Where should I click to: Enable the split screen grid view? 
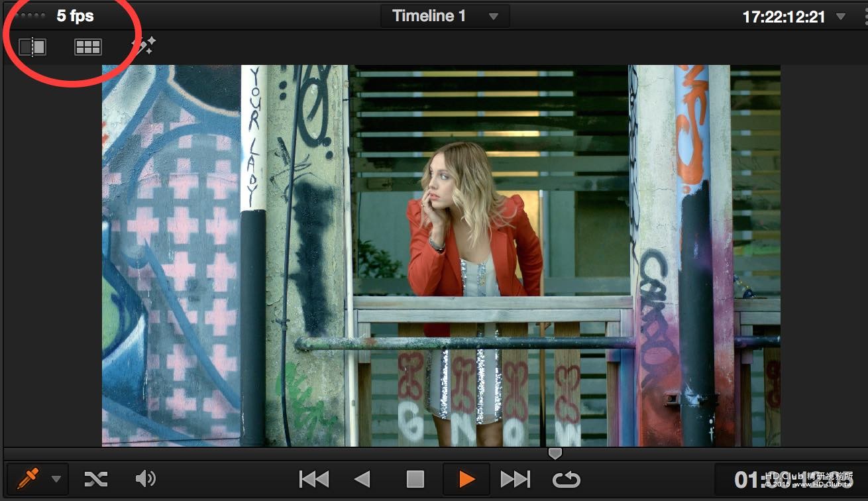point(88,46)
